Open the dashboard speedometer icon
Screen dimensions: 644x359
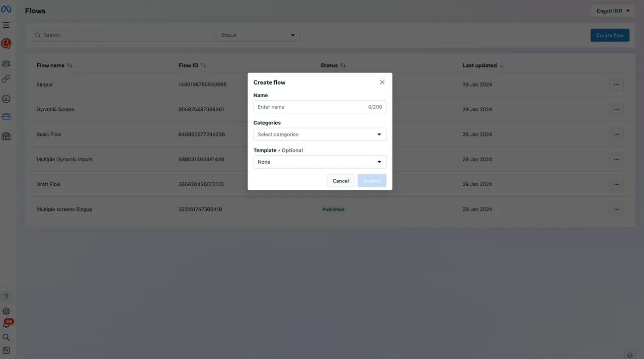tap(6, 99)
